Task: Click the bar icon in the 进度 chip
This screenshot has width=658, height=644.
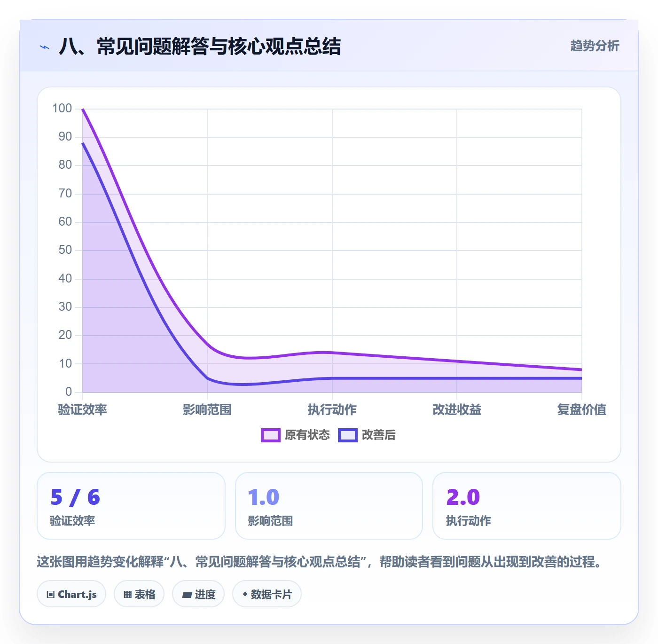Action: click(187, 595)
